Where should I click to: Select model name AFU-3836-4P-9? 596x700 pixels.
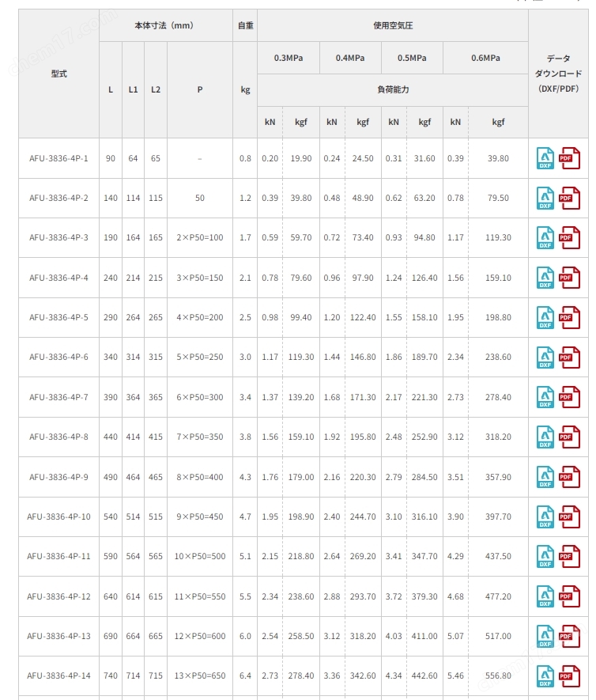point(58,477)
